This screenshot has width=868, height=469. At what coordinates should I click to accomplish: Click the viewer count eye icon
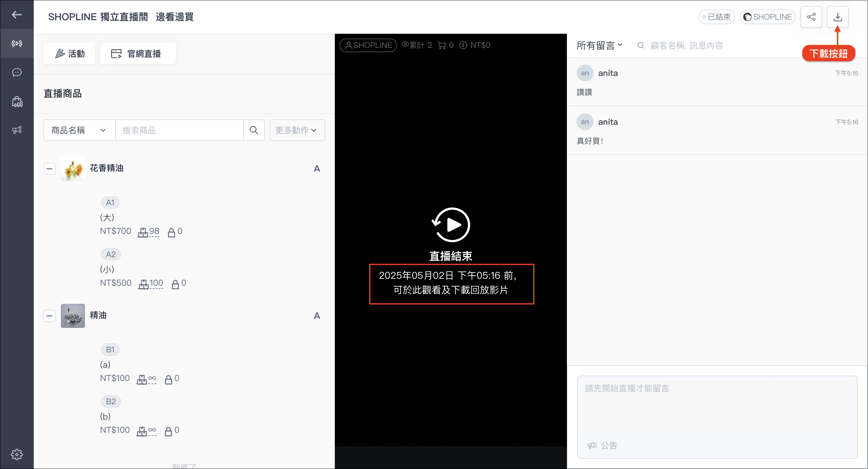pos(405,45)
